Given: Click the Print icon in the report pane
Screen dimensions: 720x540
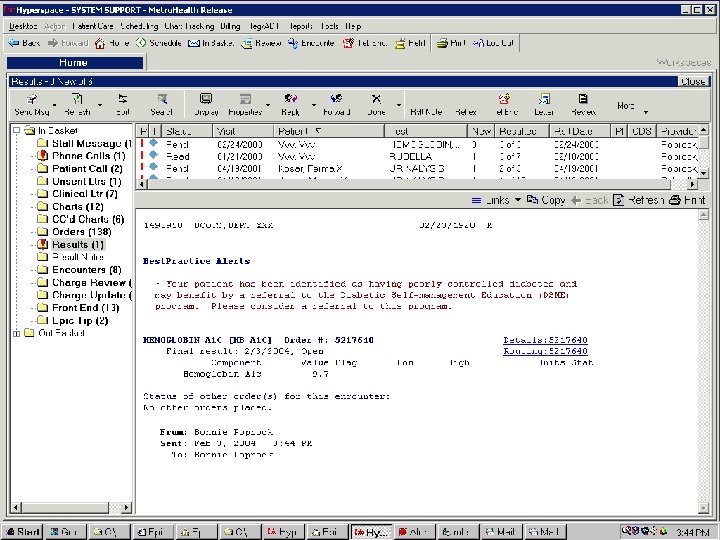Looking at the screenshot, I should click(x=677, y=201).
